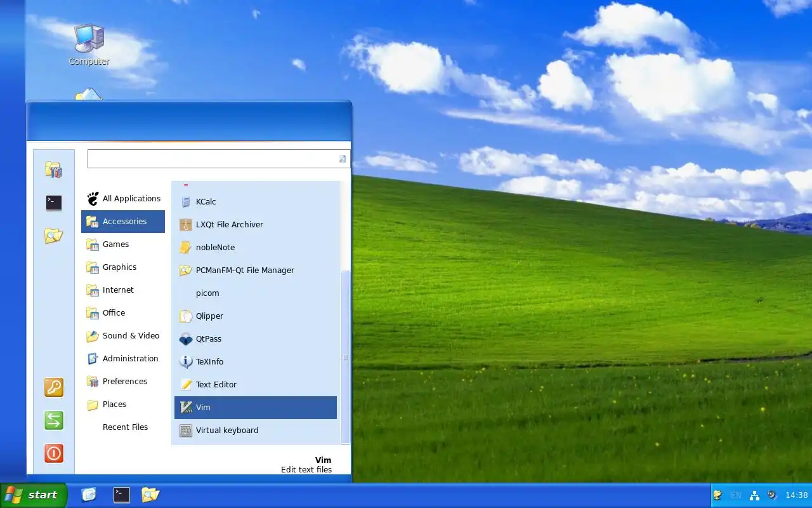Lock screen using the key icon
Screen dimensions: 812x508
pyautogui.click(x=54, y=387)
